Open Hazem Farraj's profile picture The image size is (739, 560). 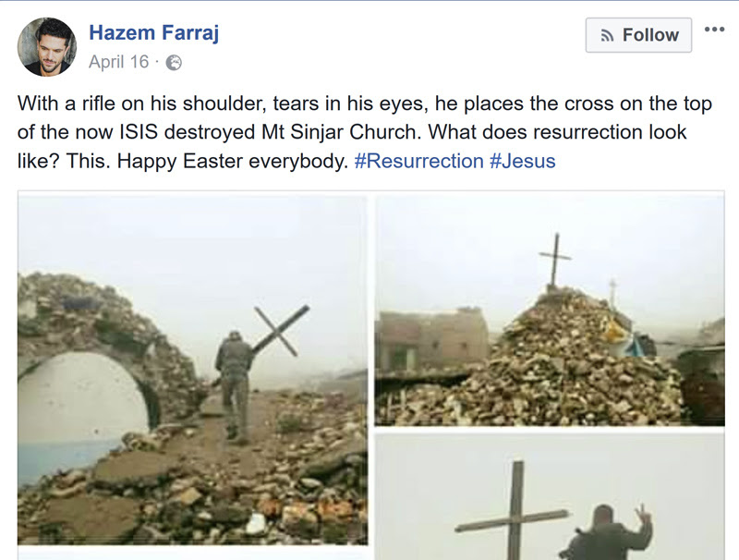(47, 47)
